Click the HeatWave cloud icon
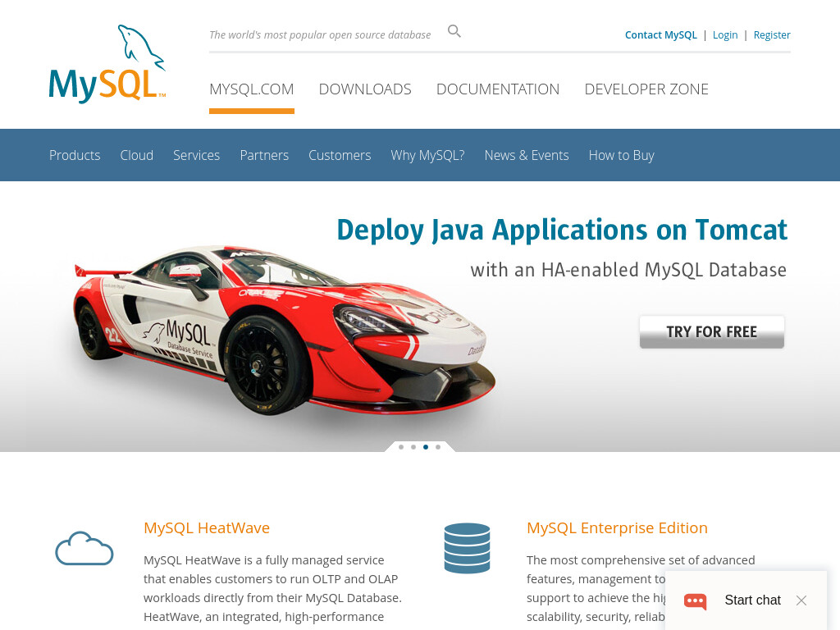This screenshot has width=840, height=630. coord(84,549)
